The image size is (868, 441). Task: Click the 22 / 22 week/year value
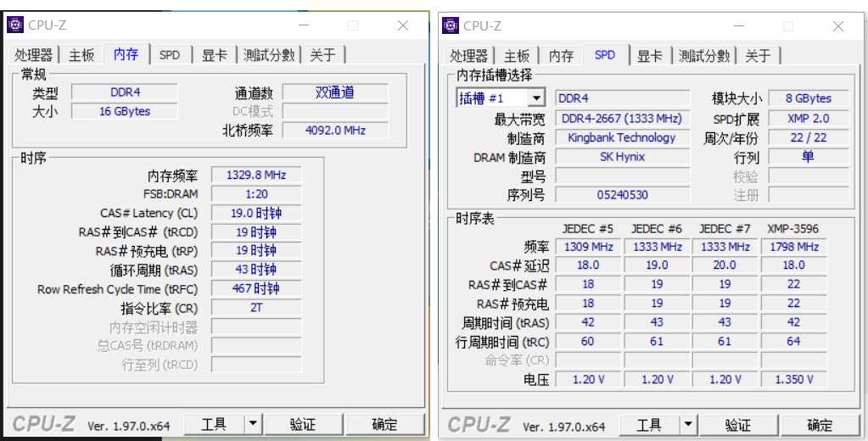(809, 137)
